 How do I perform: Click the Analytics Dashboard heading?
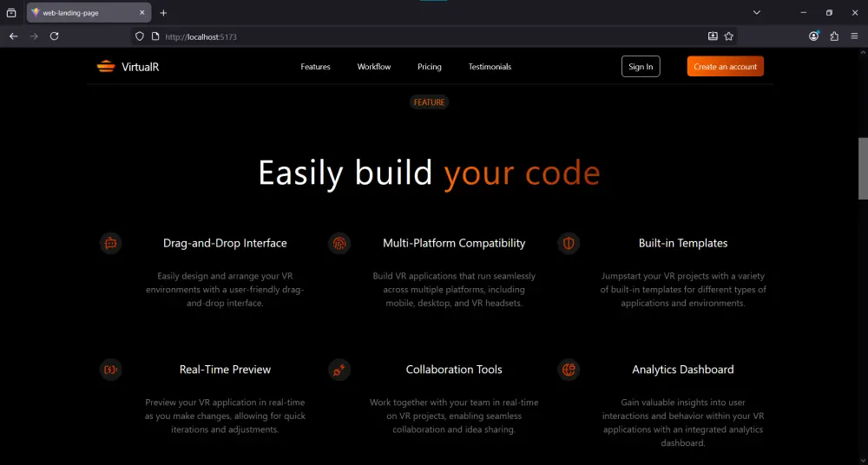click(x=683, y=370)
